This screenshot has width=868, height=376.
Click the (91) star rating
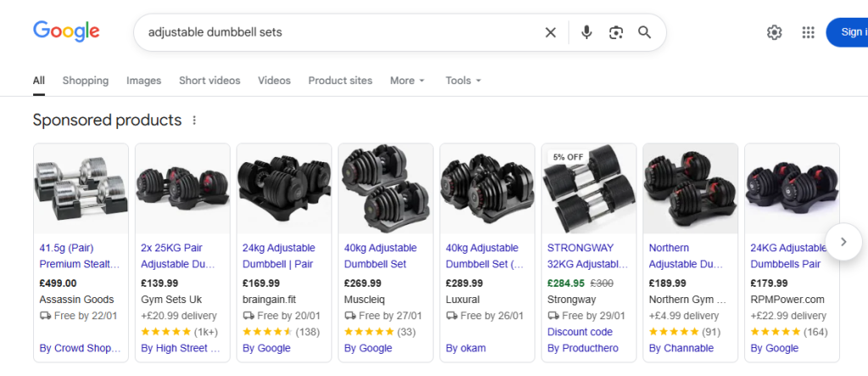pos(684,332)
